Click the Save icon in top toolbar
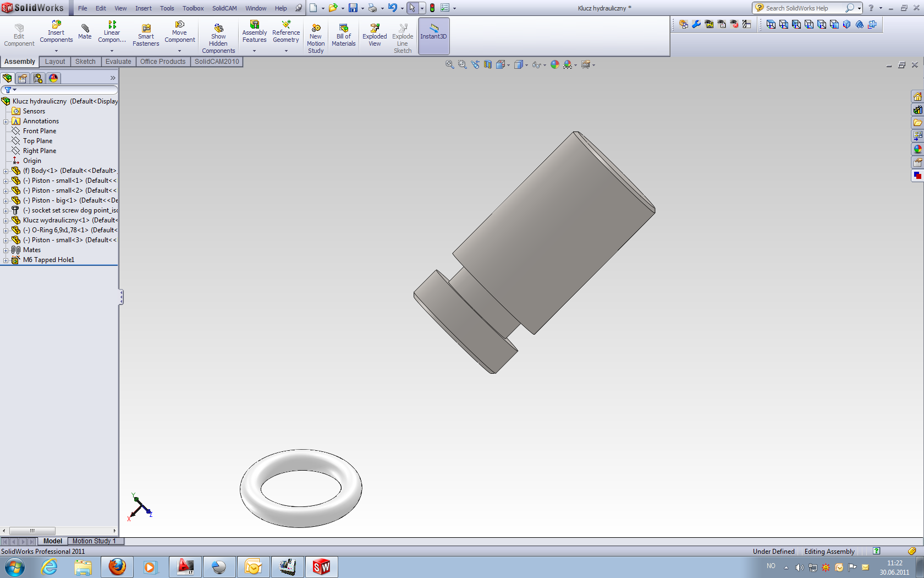This screenshot has width=924, height=578. click(x=353, y=8)
